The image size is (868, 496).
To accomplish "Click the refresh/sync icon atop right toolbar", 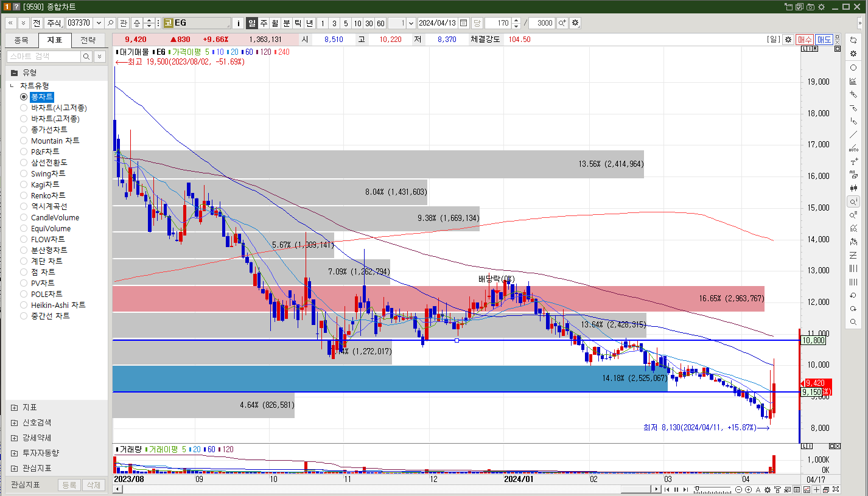I will pos(853,40).
